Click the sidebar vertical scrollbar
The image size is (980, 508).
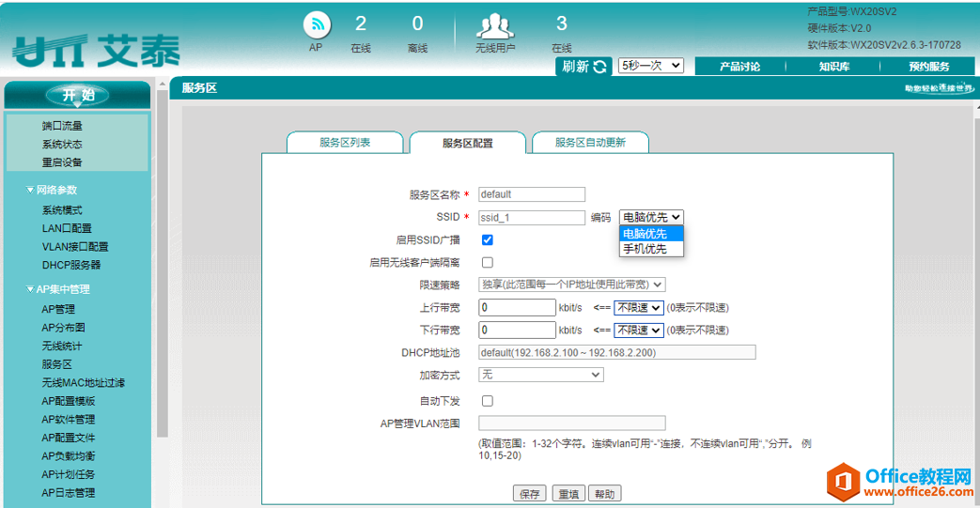(x=163, y=262)
